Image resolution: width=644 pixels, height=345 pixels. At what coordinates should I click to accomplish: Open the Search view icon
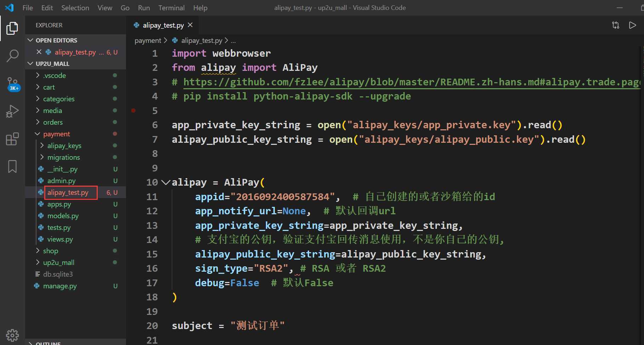click(12, 56)
